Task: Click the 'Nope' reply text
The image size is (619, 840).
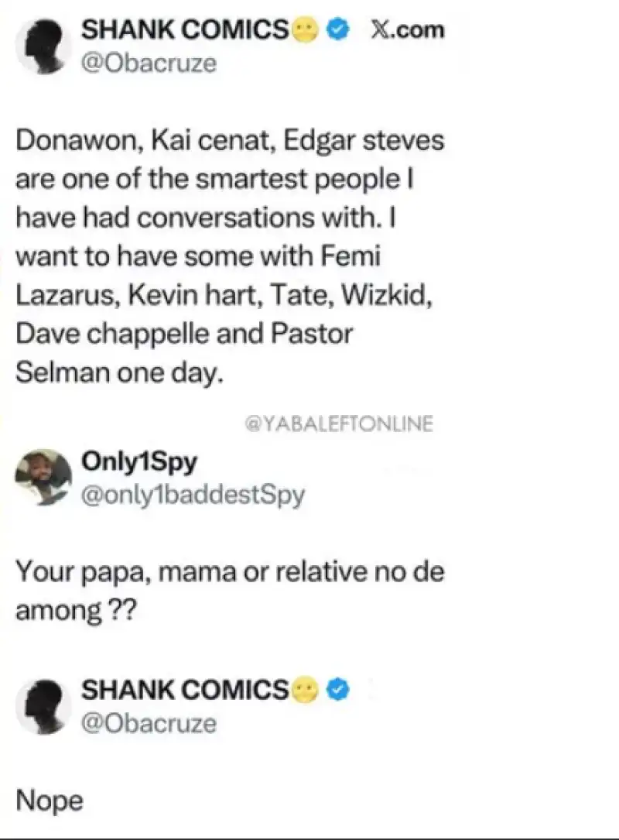Action: tap(48, 801)
